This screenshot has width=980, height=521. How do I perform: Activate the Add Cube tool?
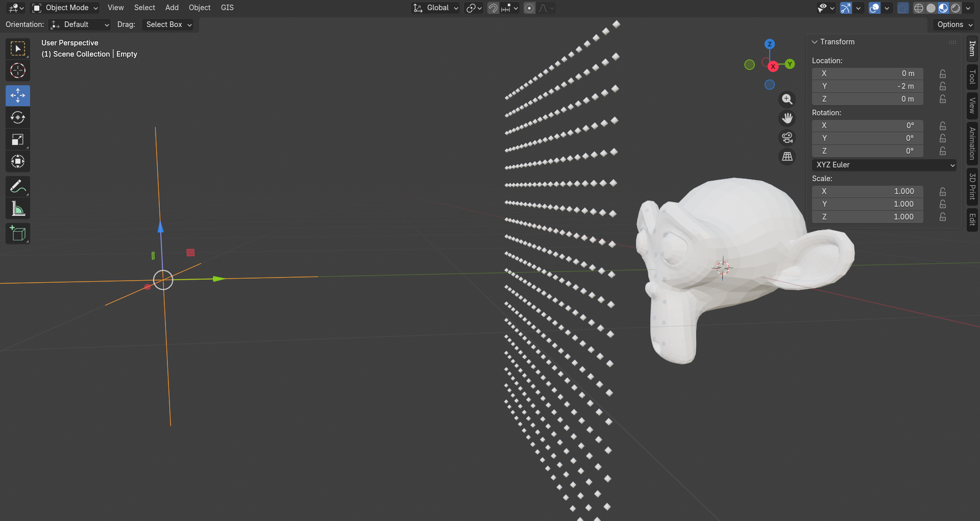(x=18, y=234)
